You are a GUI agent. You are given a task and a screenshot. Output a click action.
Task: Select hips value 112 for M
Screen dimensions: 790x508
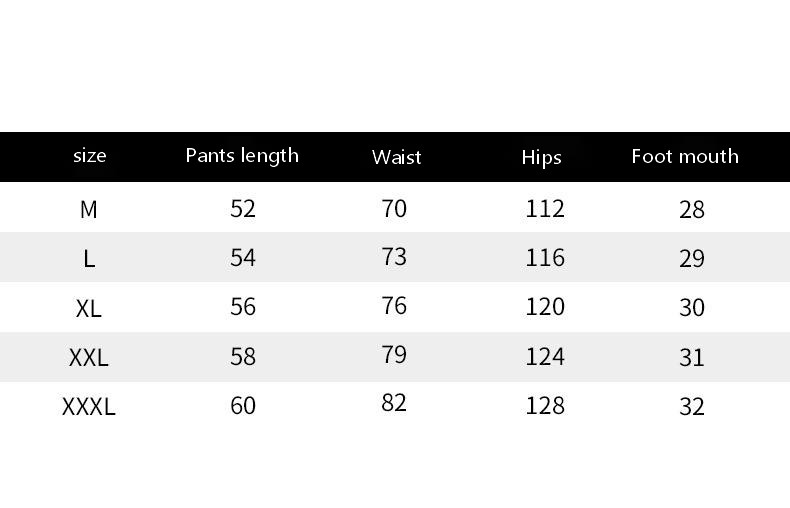545,209
